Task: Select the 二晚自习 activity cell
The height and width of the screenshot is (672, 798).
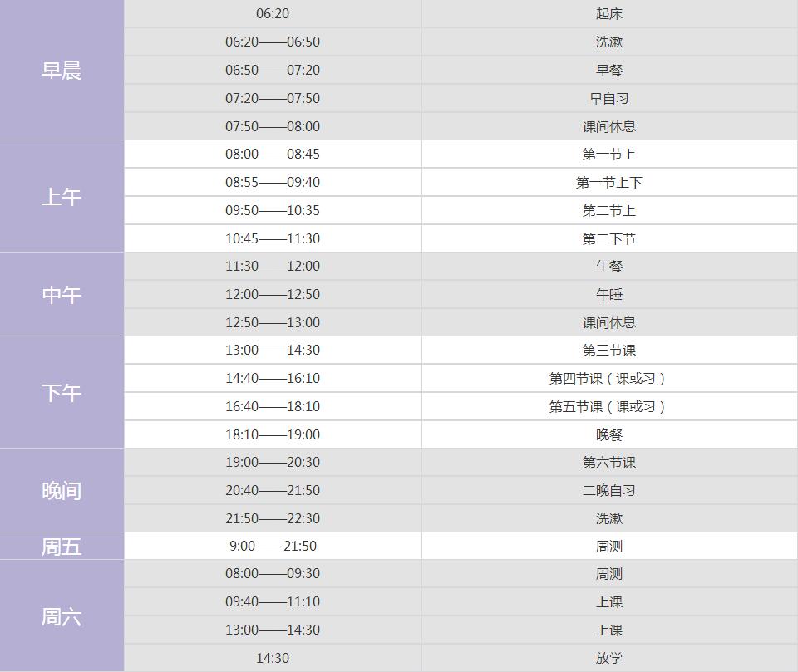Action: pyautogui.click(x=609, y=490)
